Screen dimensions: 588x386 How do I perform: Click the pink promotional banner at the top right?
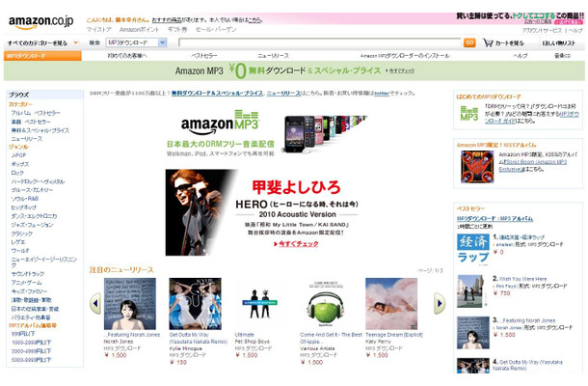tap(520, 18)
